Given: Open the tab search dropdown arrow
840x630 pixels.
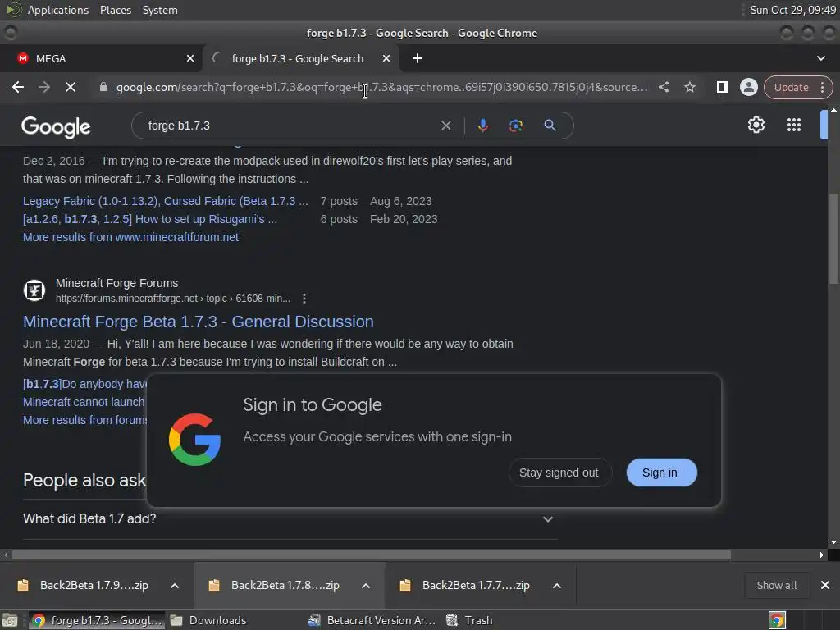Looking at the screenshot, I should pyautogui.click(x=820, y=58).
